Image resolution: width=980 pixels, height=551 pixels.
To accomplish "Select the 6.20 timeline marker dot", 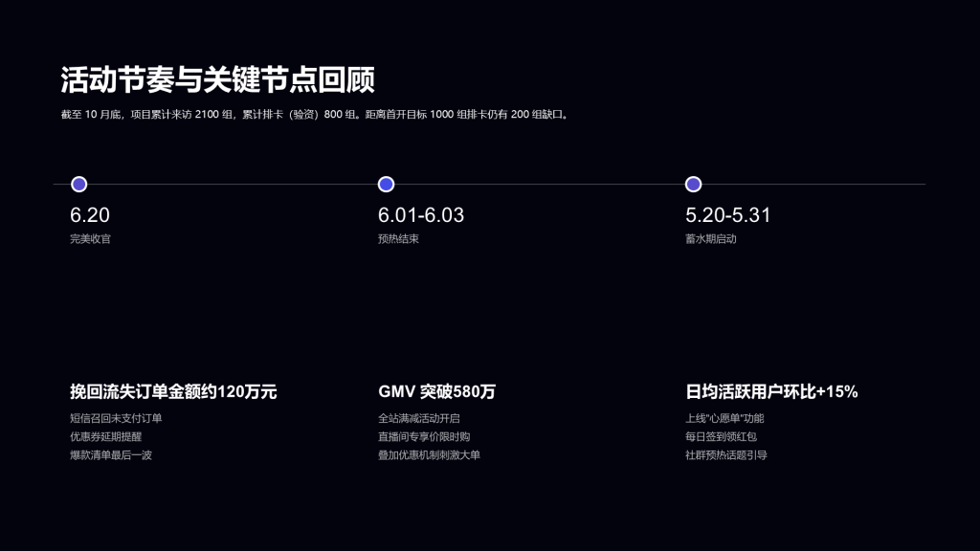I will point(79,184).
